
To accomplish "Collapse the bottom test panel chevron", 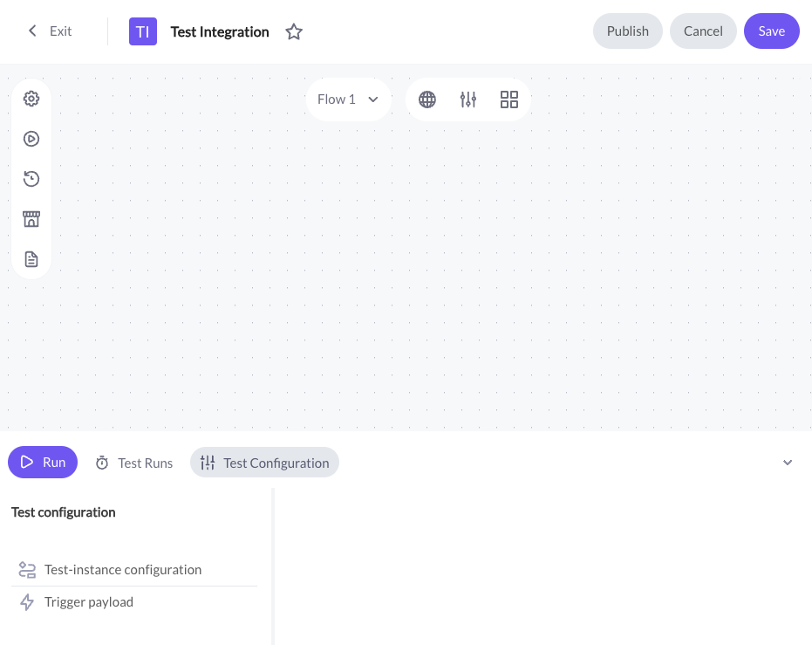I will click(x=787, y=463).
